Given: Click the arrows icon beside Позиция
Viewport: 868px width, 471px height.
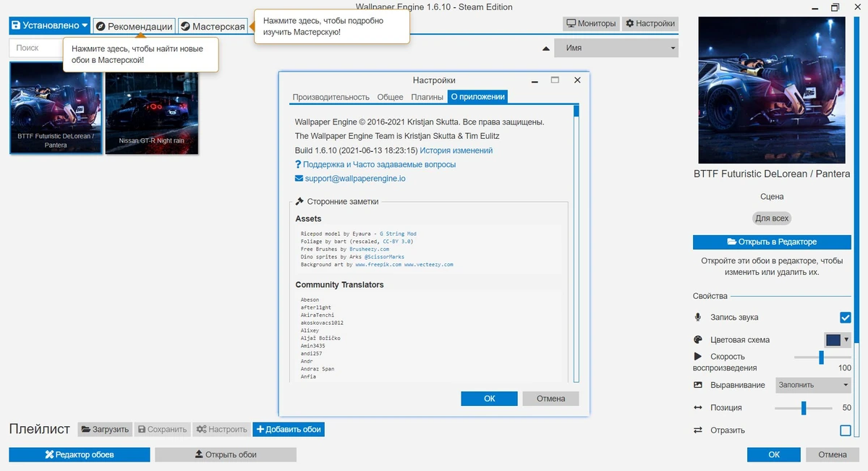Looking at the screenshot, I should 698,407.
